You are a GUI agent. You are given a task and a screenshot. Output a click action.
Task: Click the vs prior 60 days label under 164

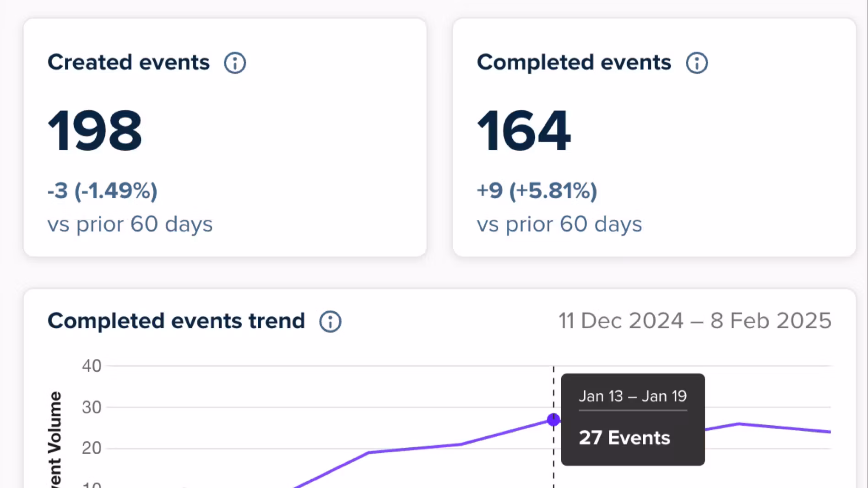pos(559,224)
